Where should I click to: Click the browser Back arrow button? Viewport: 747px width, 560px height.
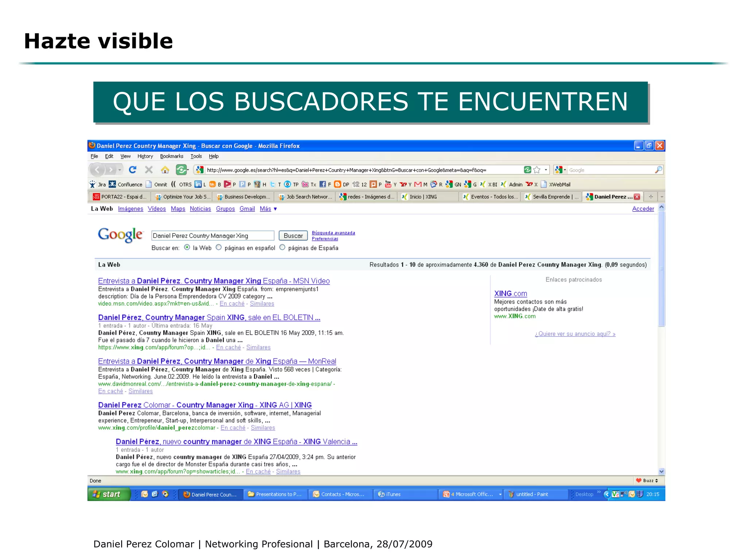pos(98,170)
